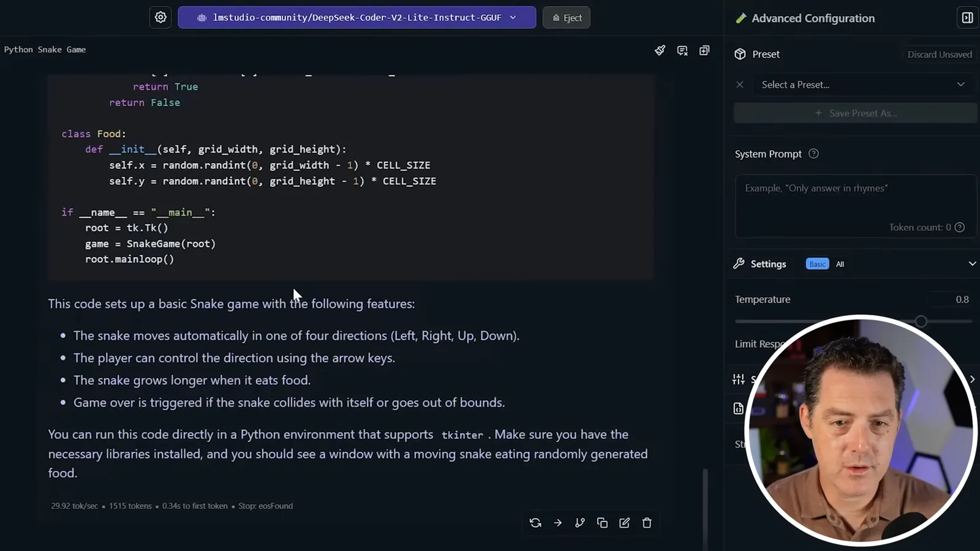Click into the System Prompt text field

[855, 206]
